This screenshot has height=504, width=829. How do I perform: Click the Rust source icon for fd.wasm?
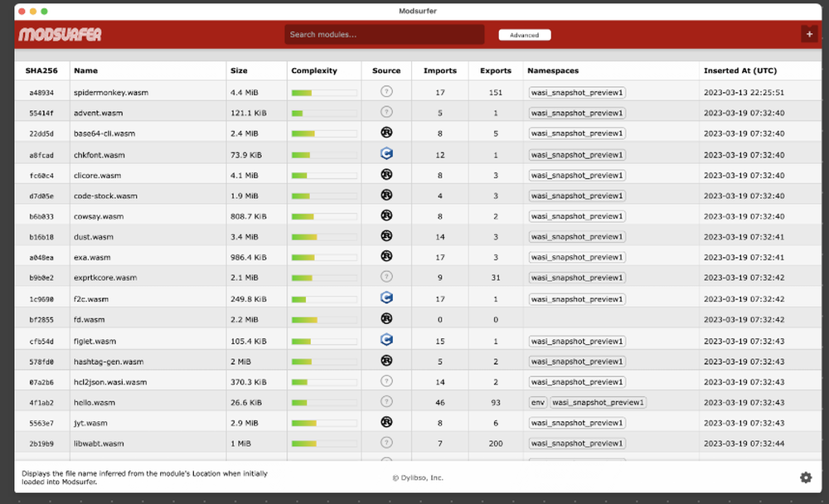386,319
